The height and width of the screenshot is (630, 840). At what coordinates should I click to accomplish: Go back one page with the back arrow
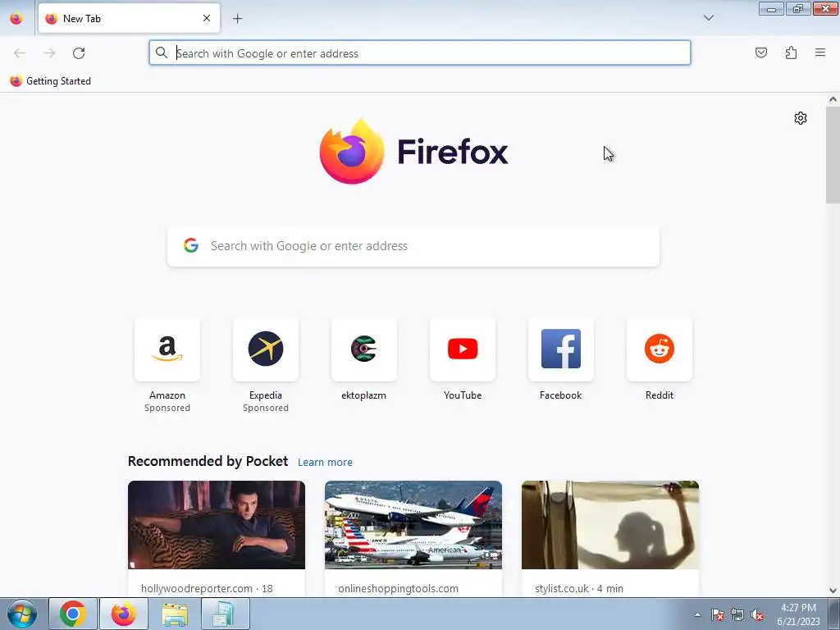pos(20,53)
